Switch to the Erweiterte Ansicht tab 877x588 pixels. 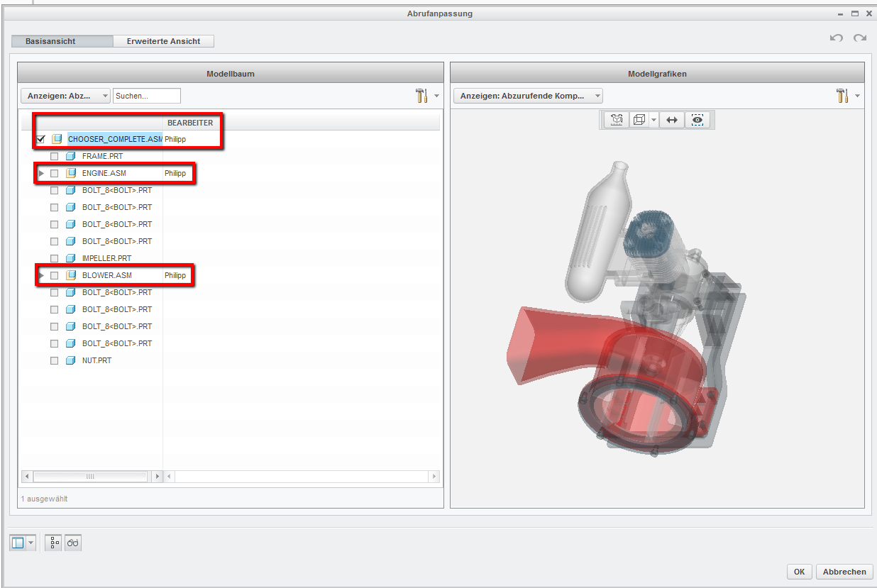coord(163,41)
